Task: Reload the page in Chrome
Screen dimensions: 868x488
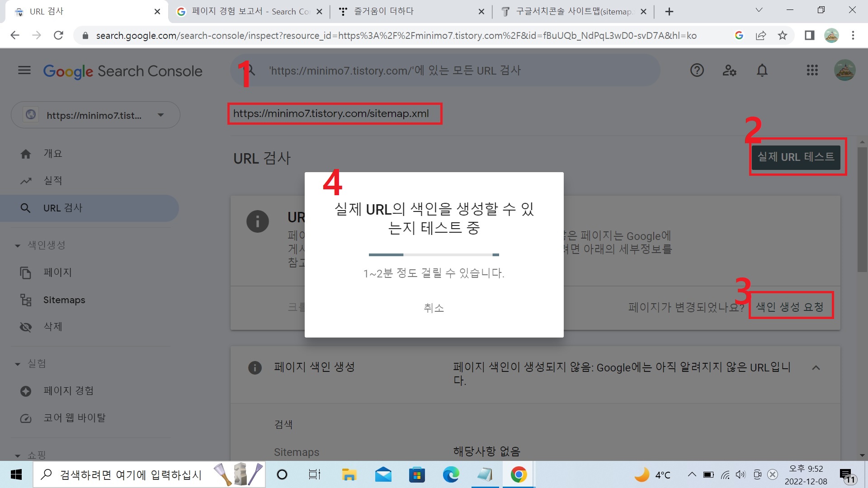Action: (58, 35)
